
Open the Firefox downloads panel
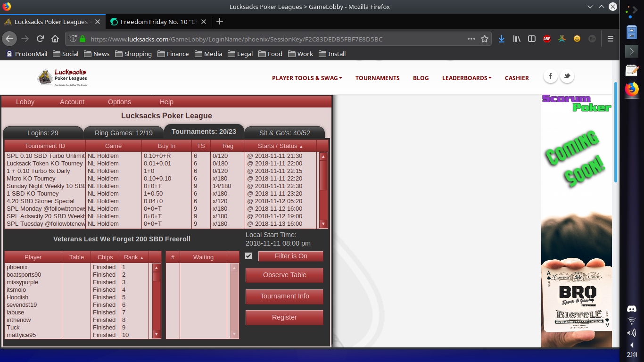(x=502, y=39)
